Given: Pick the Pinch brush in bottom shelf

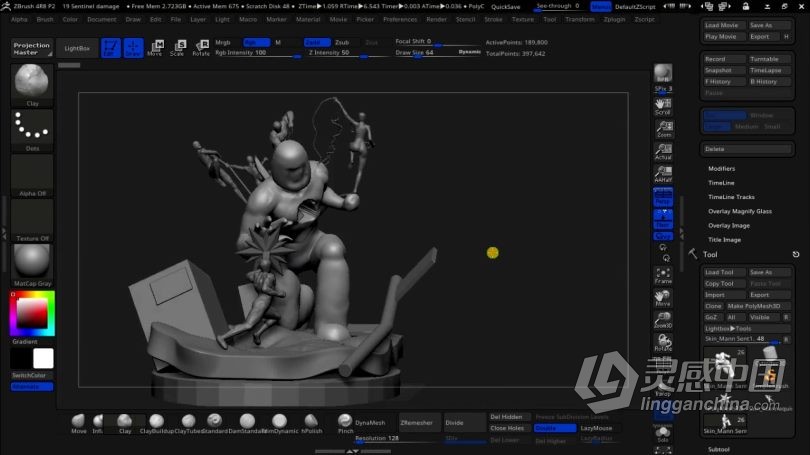Looking at the screenshot, I should (345, 423).
